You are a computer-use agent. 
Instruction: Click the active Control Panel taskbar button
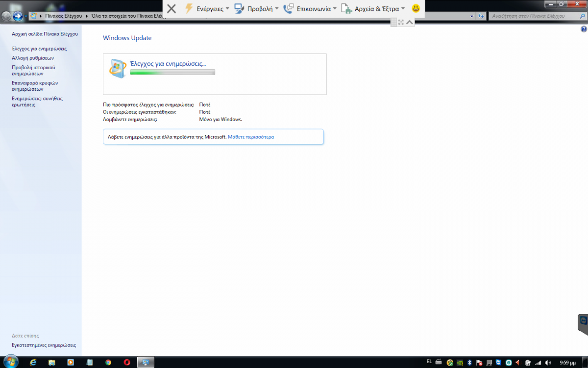coord(146,362)
